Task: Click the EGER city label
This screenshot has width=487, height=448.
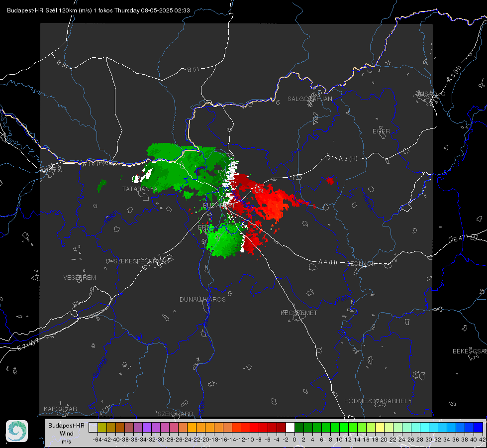Action: [x=381, y=131]
